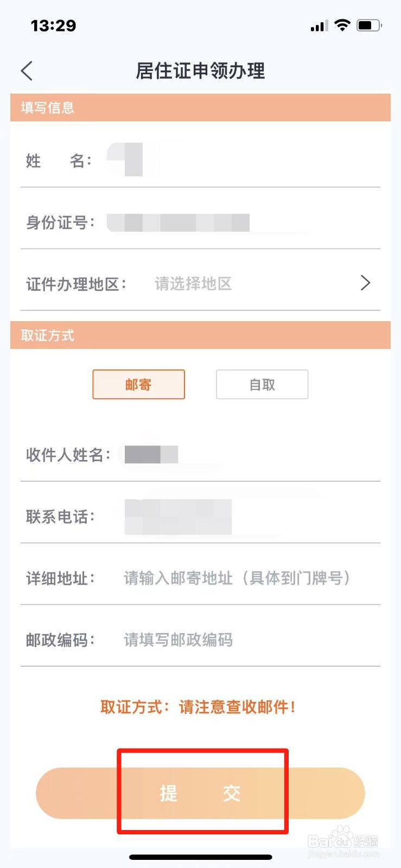Submit the form with 提交 button
The width and height of the screenshot is (401, 868).
(x=200, y=793)
